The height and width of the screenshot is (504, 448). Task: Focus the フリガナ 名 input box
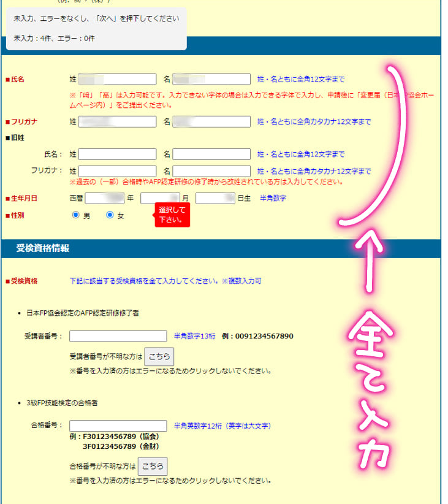[x=211, y=121]
